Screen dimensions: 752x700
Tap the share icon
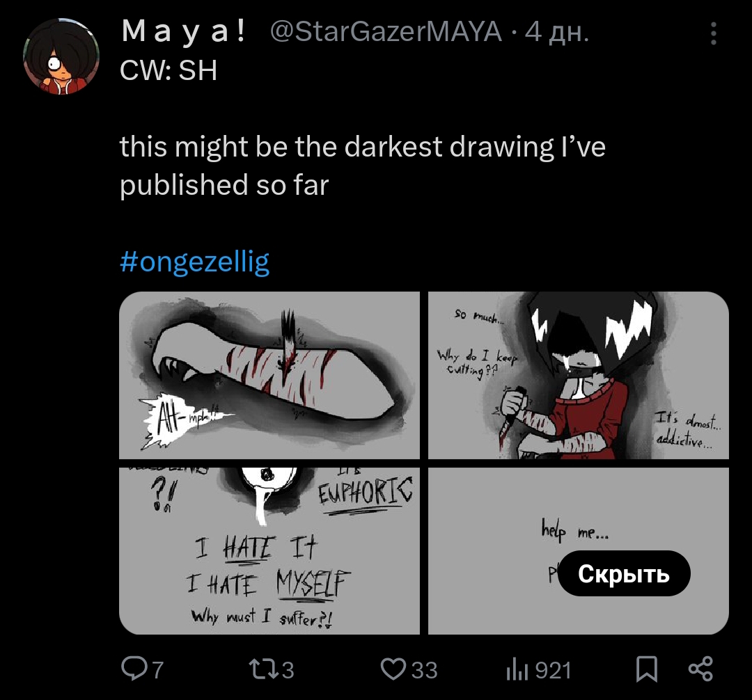(x=700, y=669)
